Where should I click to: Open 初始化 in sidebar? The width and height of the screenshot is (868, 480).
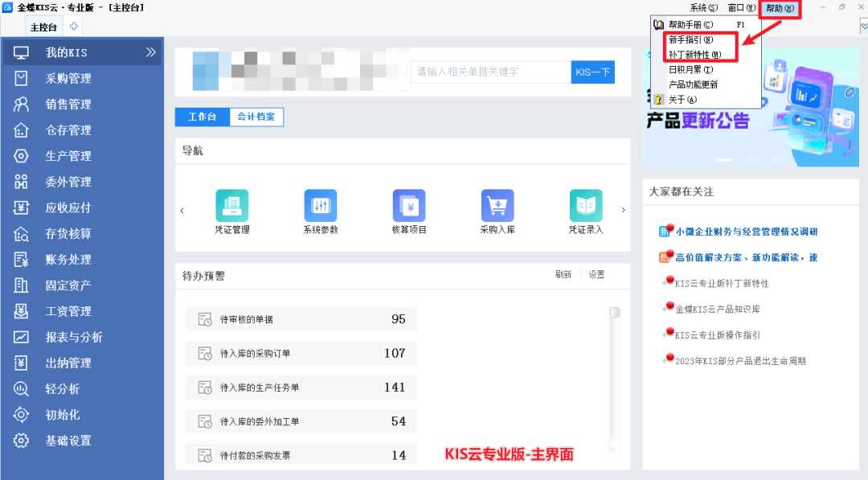pos(62,415)
